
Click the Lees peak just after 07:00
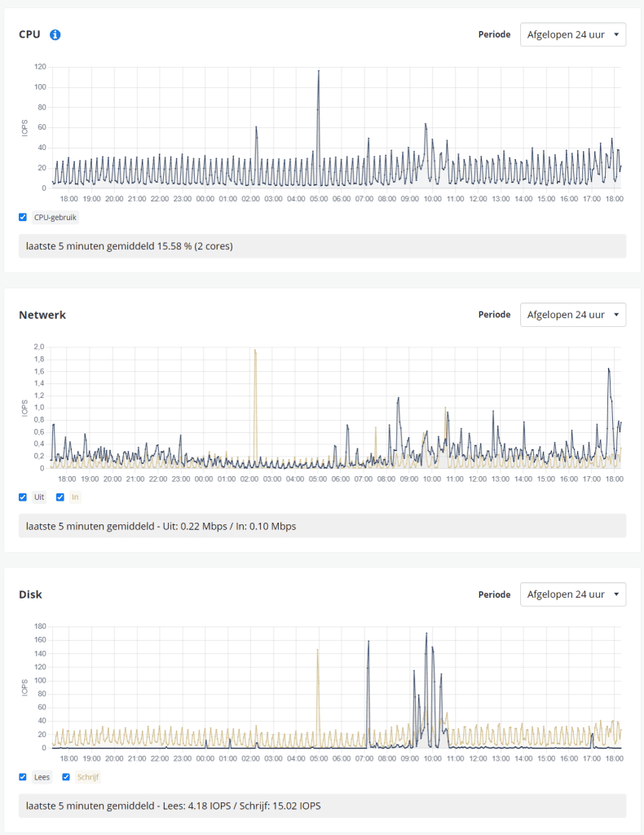(x=368, y=643)
